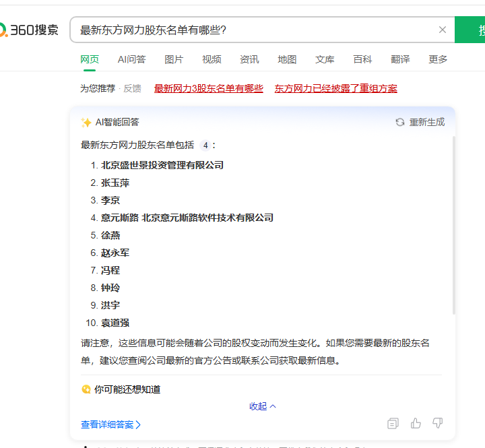Image resolution: width=485 pixels, height=448 pixels.
Task: Click the green search button
Action: click(470, 30)
